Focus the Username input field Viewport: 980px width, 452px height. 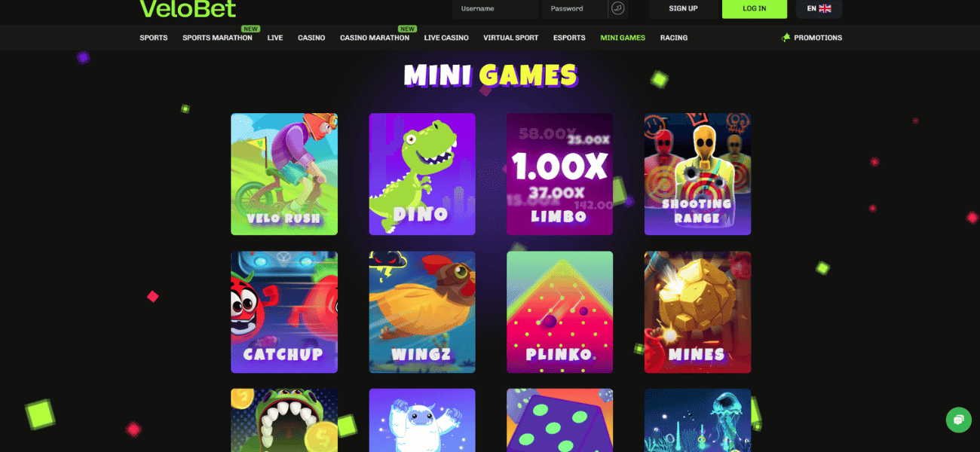coord(495,8)
